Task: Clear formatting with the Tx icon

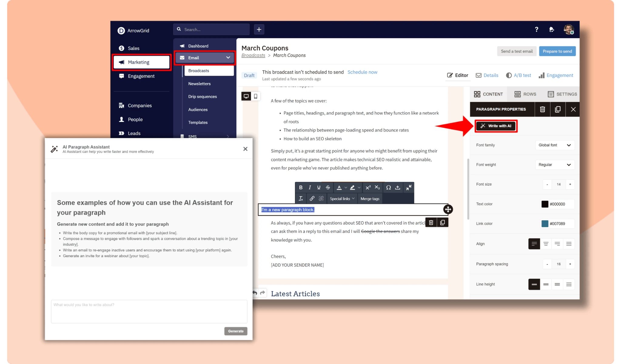Action: 301,198
